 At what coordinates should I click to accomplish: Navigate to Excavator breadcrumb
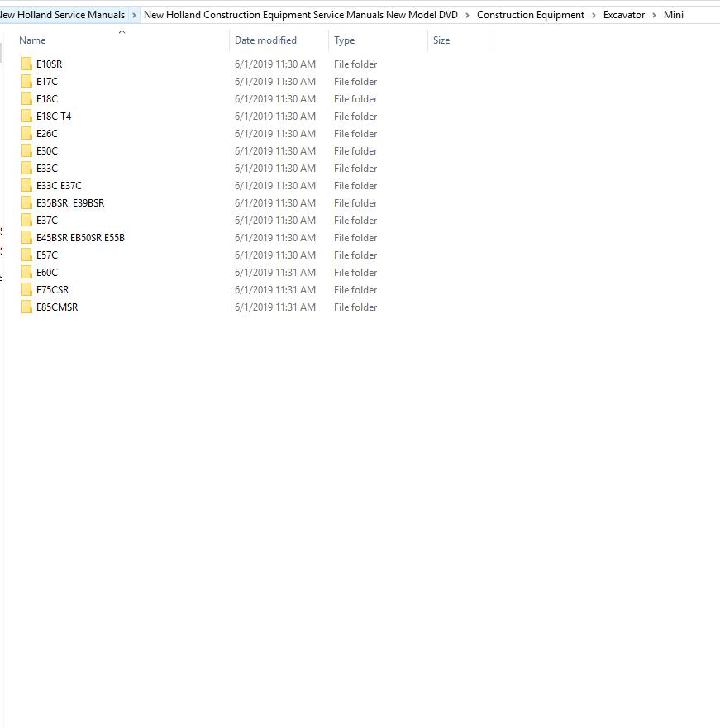pos(624,15)
